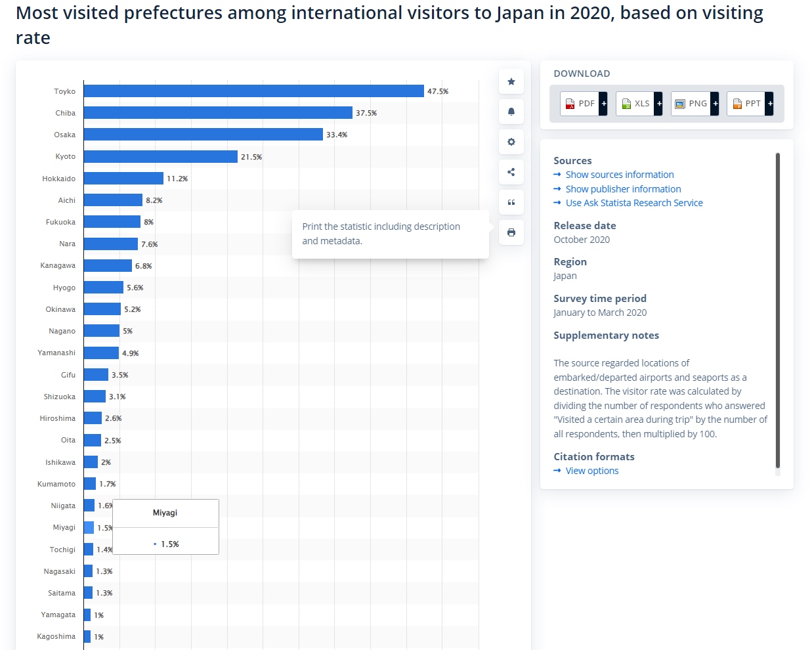This screenshot has width=812, height=650.
Task: Click the Kyoto 21.5% bar
Action: click(x=160, y=157)
